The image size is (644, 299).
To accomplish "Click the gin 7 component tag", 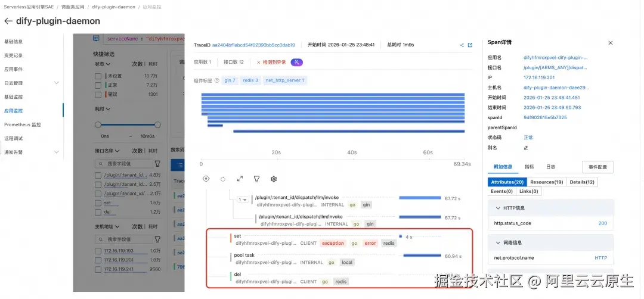I will pos(230,80).
